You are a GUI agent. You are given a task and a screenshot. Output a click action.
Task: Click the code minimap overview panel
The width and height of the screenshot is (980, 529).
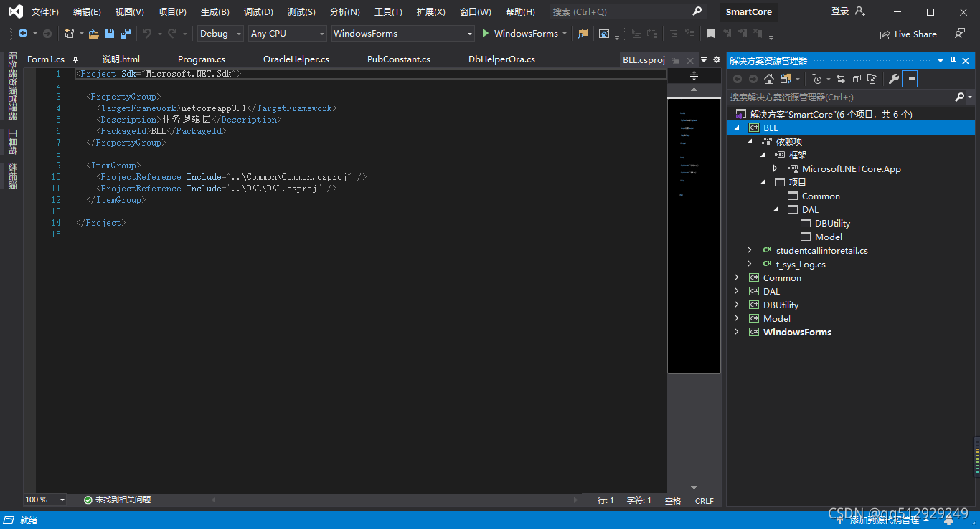pos(694,236)
